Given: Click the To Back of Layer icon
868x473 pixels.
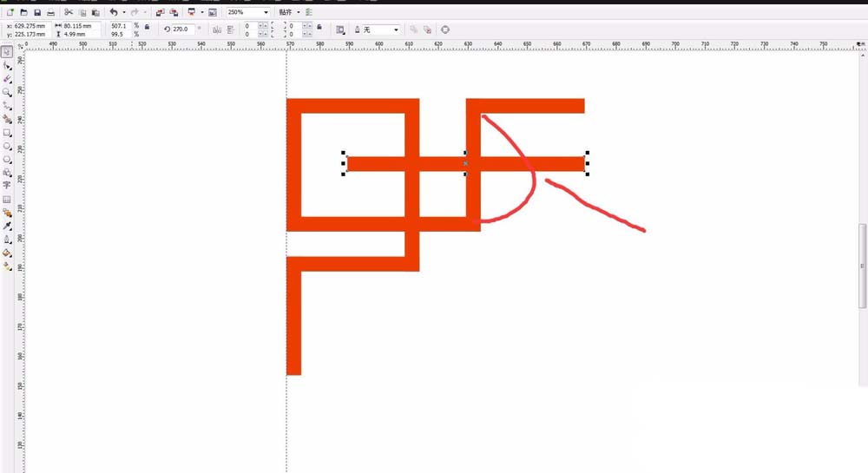Looking at the screenshot, I should (x=427, y=30).
